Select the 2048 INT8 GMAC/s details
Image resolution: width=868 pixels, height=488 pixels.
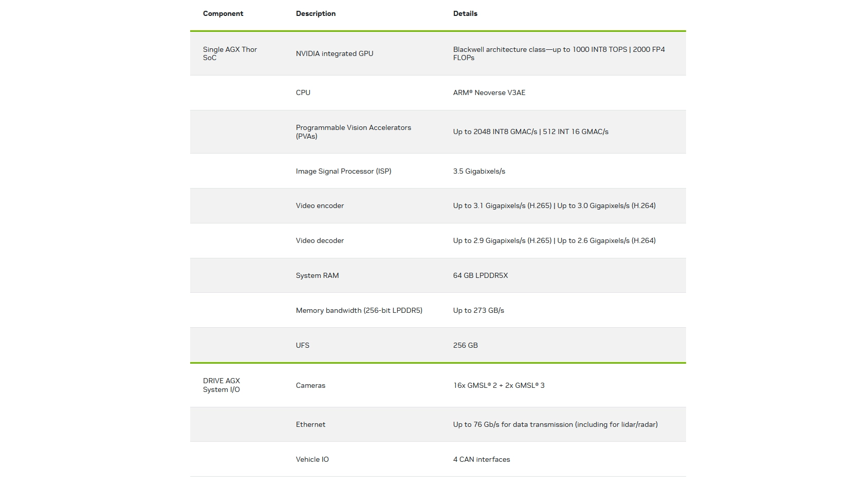[530, 132]
